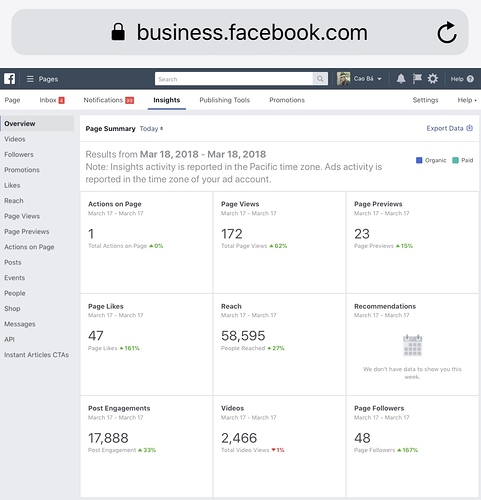Open the page Settings tab
The width and height of the screenshot is (481, 500).
(425, 100)
